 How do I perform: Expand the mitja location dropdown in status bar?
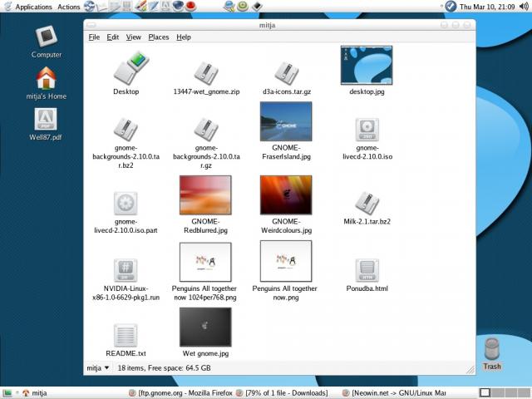pos(98,367)
